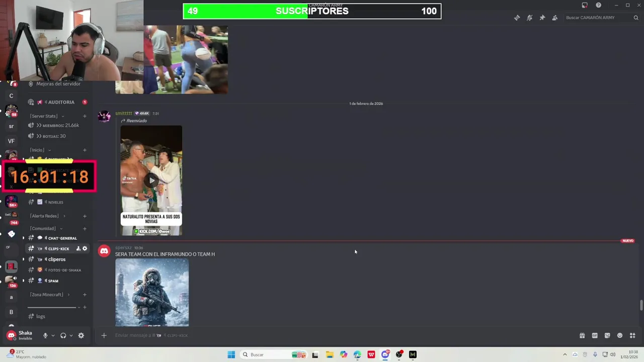Add channel to Comunidad category
This screenshot has height=362, width=644.
(85, 228)
